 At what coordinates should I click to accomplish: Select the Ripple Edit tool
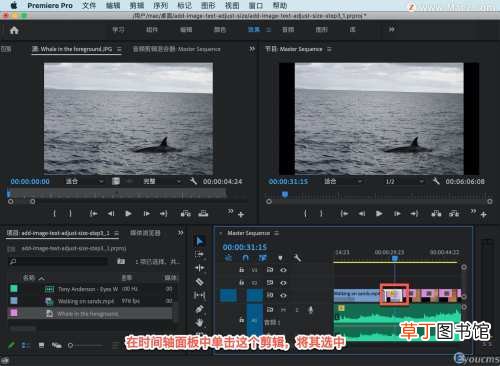click(199, 268)
